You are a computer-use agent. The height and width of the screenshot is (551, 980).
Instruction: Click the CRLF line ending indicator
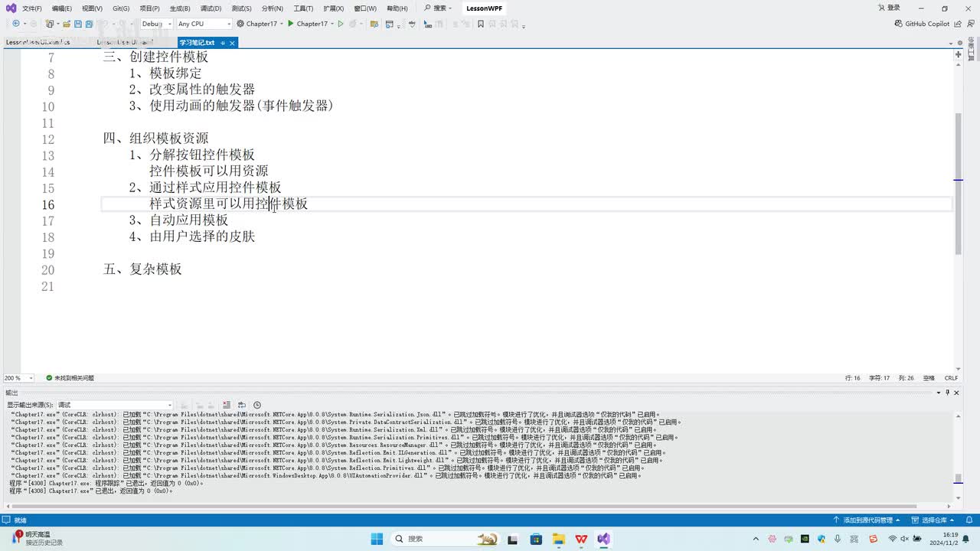pos(951,378)
